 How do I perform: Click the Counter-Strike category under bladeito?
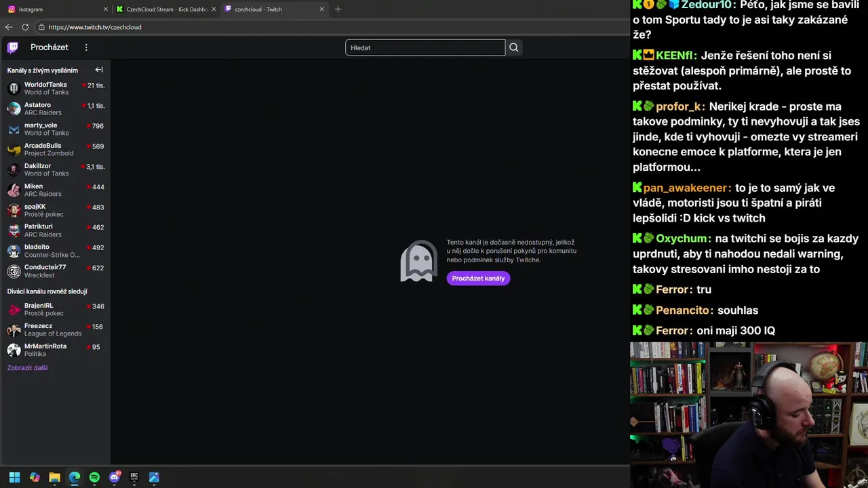click(x=52, y=255)
